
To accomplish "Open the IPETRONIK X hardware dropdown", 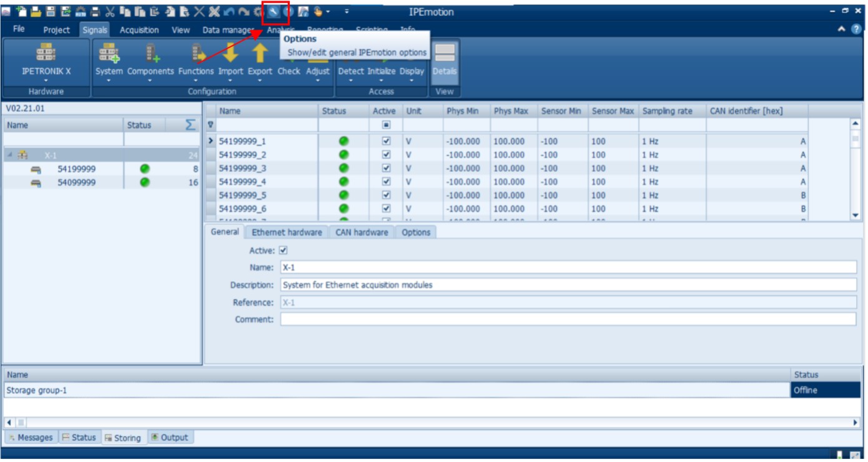I will pyautogui.click(x=46, y=80).
